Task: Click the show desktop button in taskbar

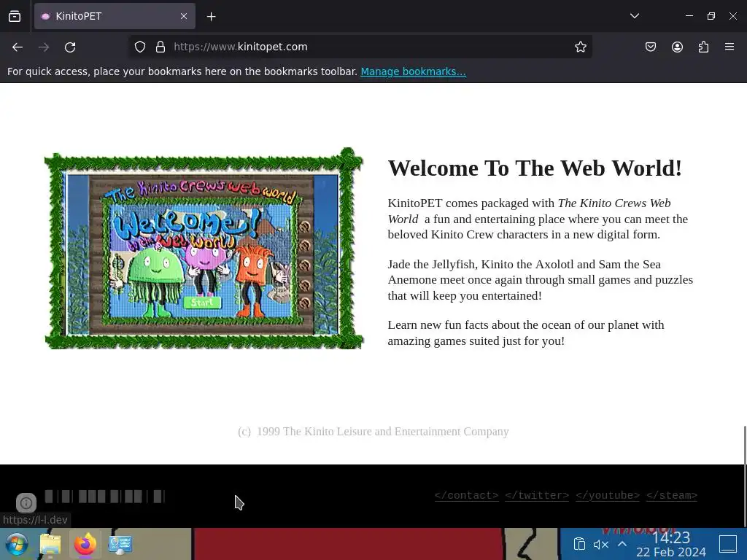Action: coord(727,544)
